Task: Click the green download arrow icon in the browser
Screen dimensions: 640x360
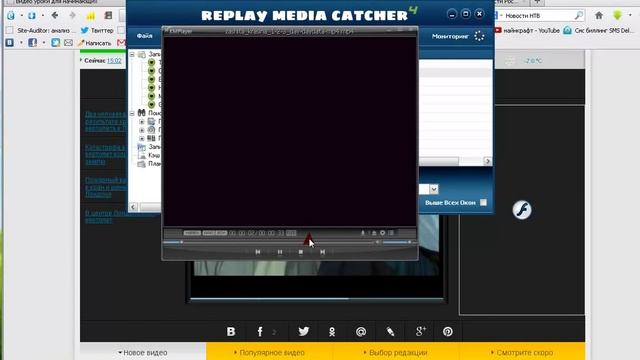Action: [617, 16]
